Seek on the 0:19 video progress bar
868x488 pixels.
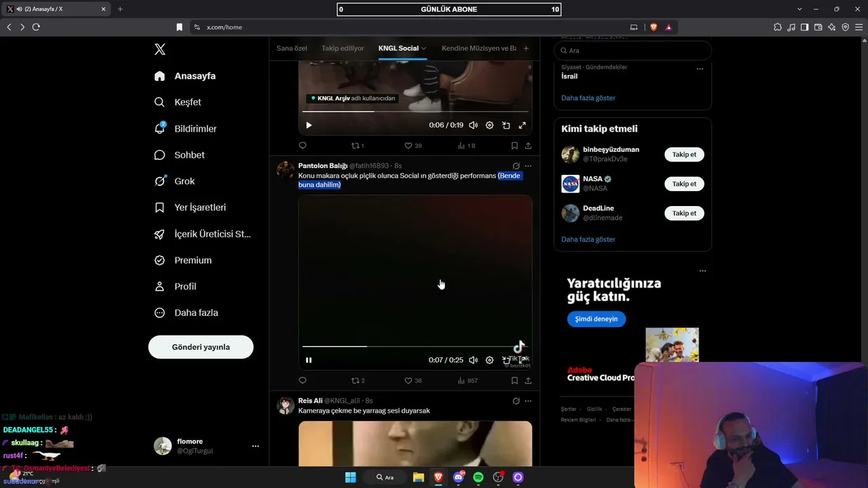(x=415, y=111)
